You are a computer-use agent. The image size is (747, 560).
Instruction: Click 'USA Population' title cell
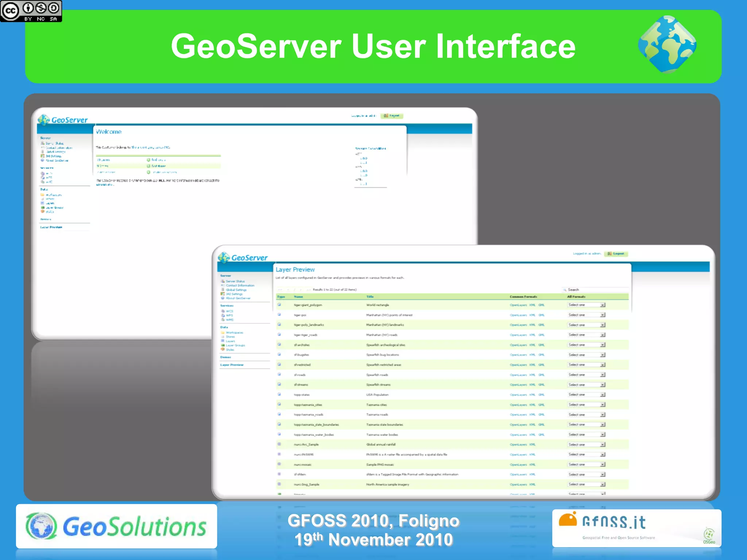(377, 394)
